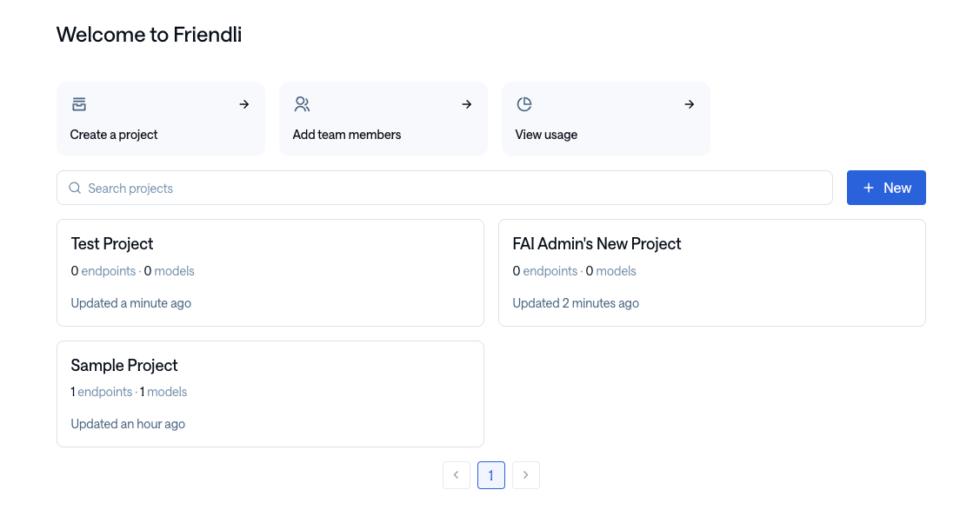Open Create a project shortcut
The width and height of the screenshot is (980, 523).
click(x=161, y=119)
